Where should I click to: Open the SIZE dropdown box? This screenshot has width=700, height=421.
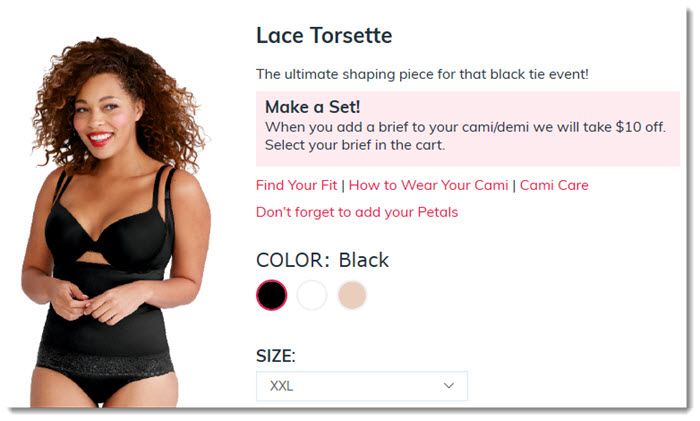click(x=362, y=386)
